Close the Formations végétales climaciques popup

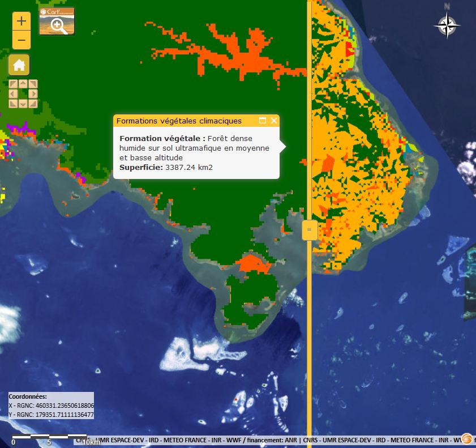[x=274, y=121]
